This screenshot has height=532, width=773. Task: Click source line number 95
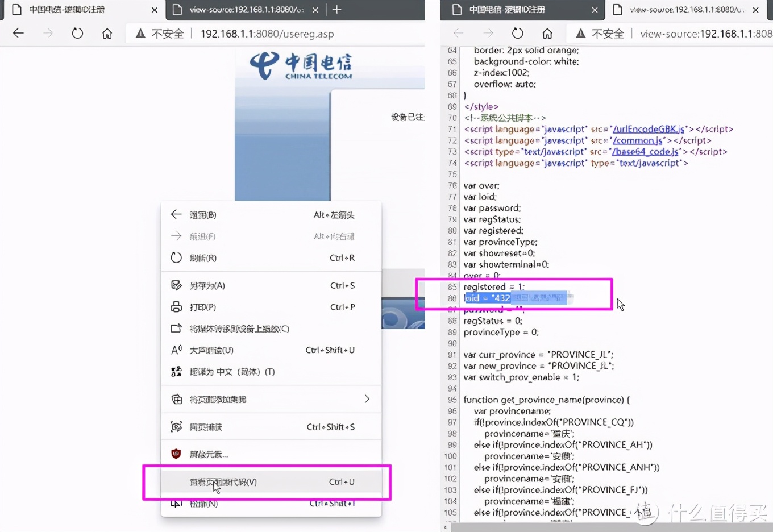(x=452, y=400)
